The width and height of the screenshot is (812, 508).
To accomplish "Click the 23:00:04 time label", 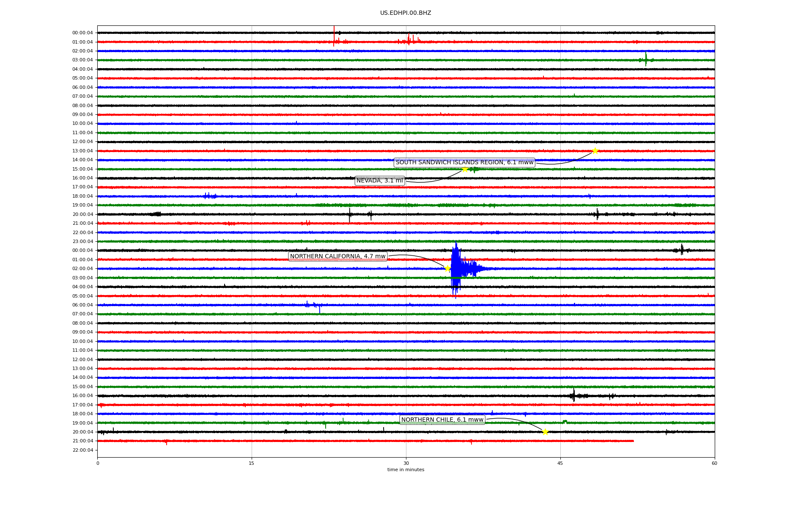I will click(x=82, y=242).
